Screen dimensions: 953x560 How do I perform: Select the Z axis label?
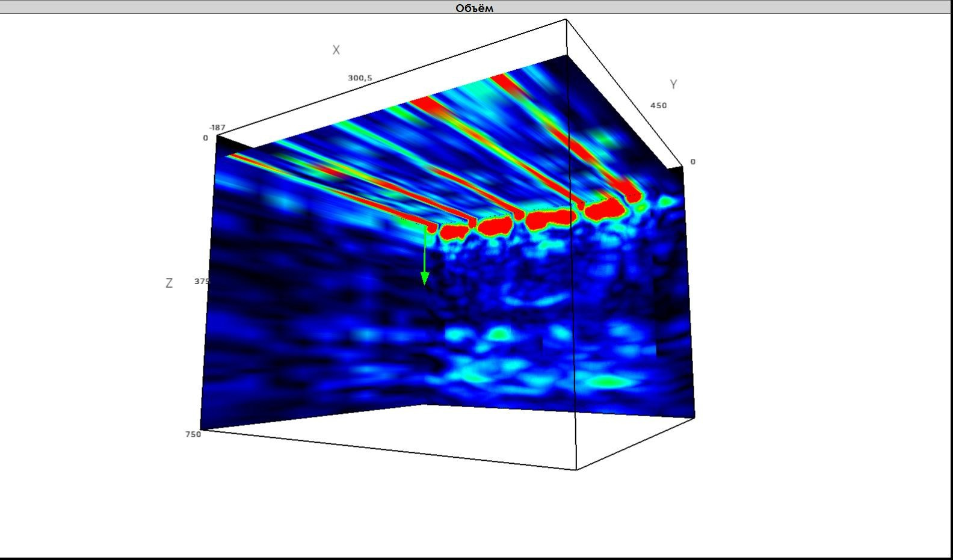[x=169, y=283]
